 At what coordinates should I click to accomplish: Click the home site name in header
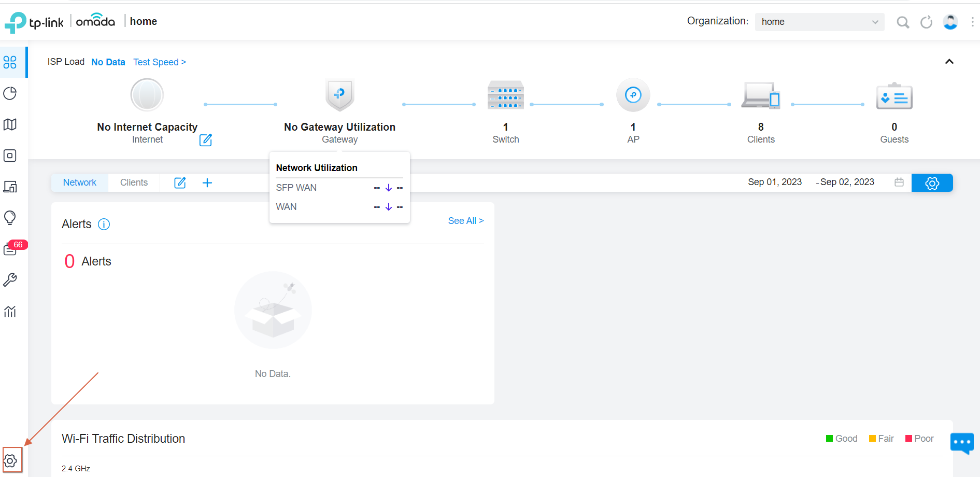pos(144,21)
